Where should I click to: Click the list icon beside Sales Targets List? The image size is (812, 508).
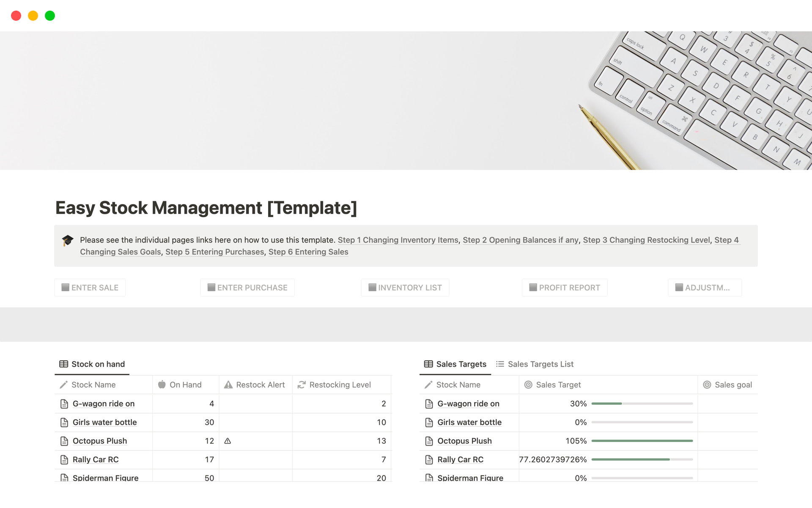coord(500,364)
